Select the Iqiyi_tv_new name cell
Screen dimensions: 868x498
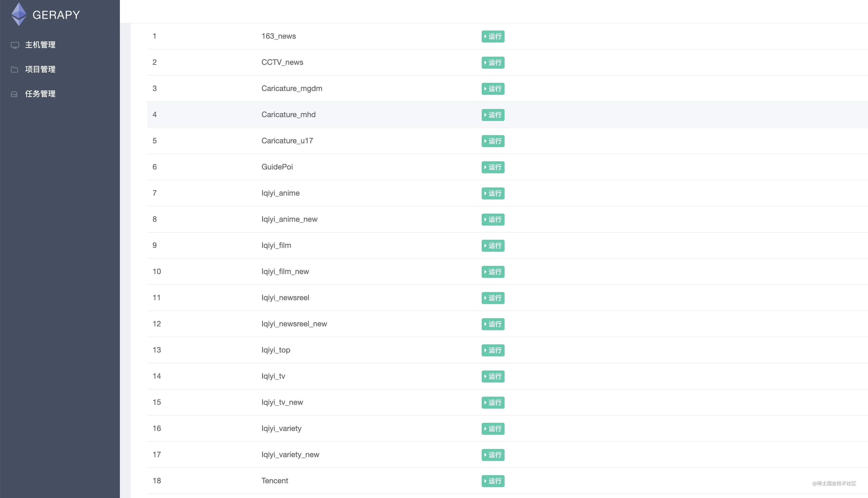(282, 402)
